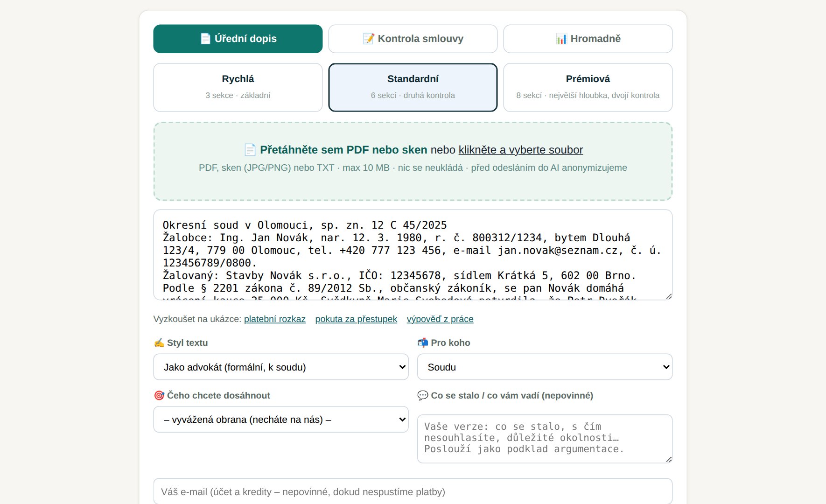826x504 pixels.
Task: Click the speech bubble icon by Co se stalo
Action: click(423, 396)
